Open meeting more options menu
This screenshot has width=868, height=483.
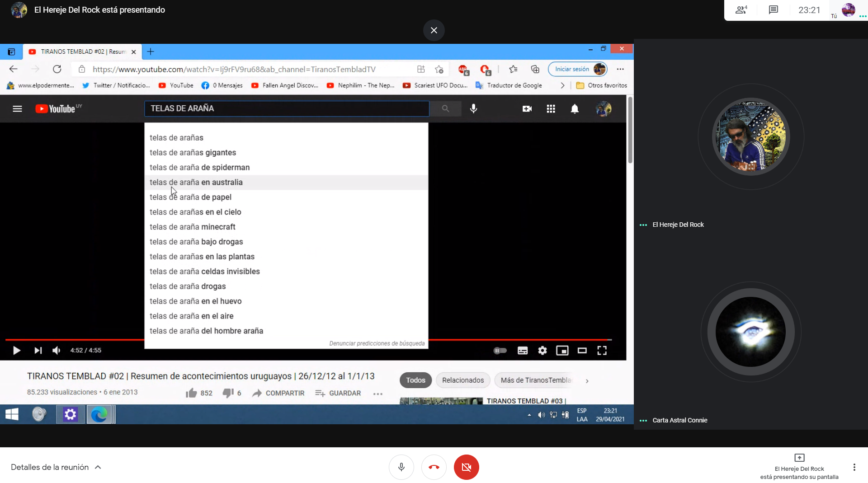click(x=854, y=467)
